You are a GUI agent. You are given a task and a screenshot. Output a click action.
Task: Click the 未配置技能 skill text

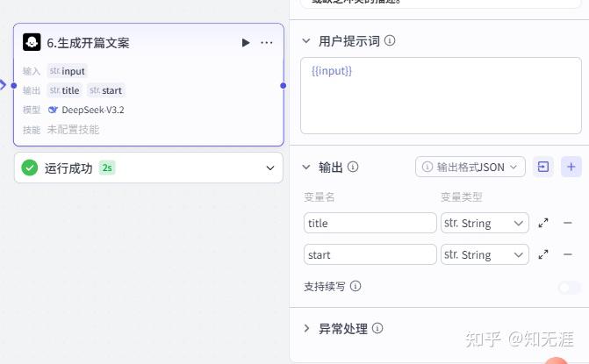(x=73, y=130)
